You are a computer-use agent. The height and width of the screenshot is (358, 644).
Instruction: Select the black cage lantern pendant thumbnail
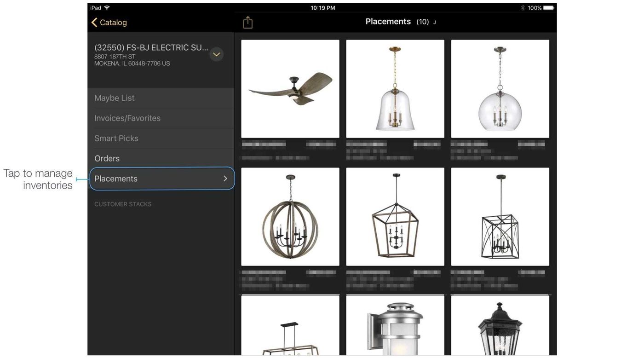coord(500,217)
